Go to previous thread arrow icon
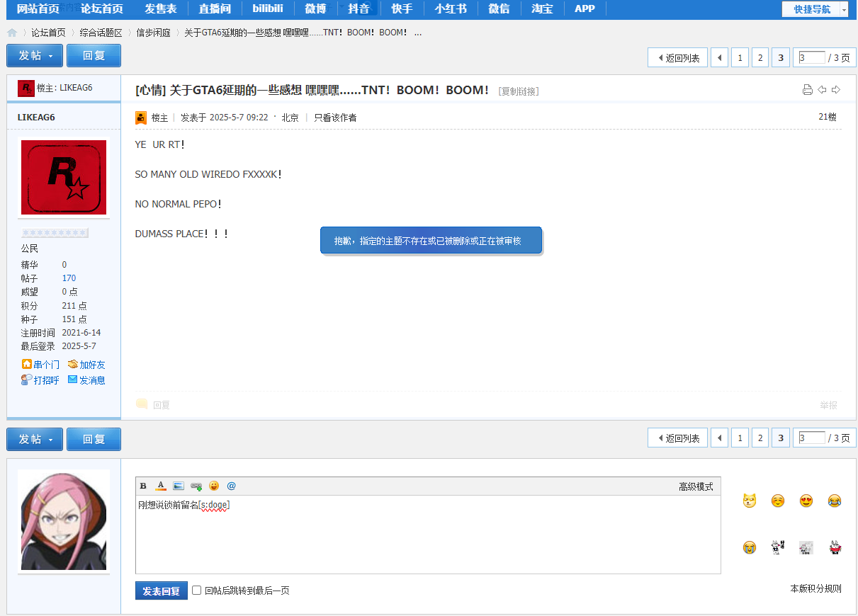Screen dimensions: 858x616 pyautogui.click(x=822, y=89)
